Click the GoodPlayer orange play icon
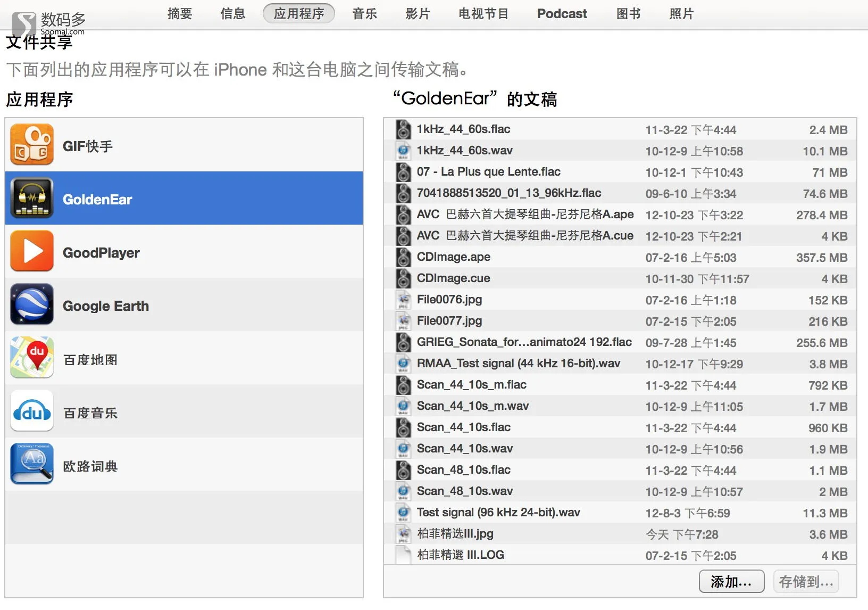Image resolution: width=868 pixels, height=610 pixels. click(x=32, y=251)
